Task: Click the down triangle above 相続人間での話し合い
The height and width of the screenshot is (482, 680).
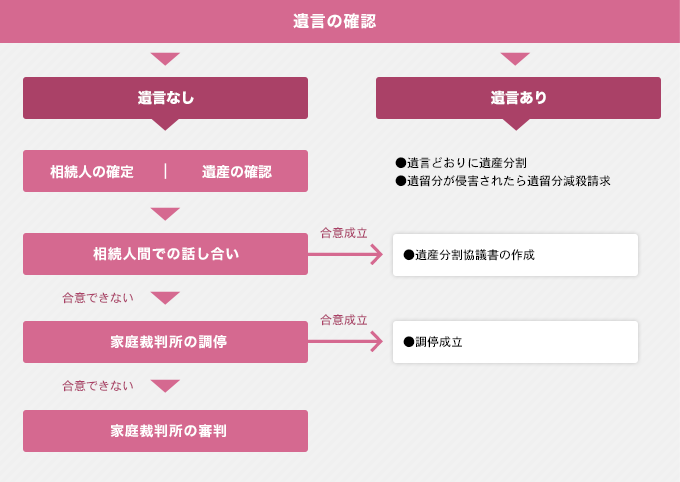Action: click(x=165, y=213)
